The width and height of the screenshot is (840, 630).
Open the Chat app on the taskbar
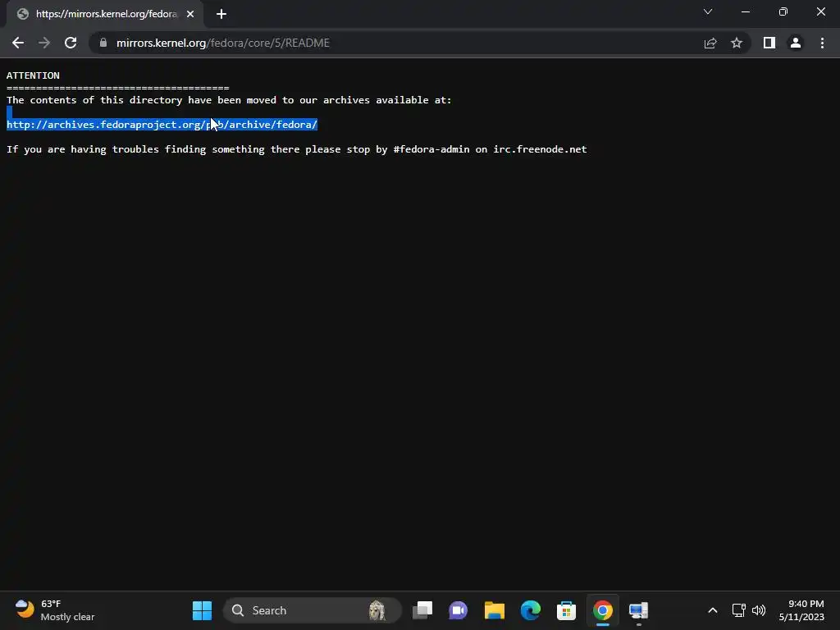(458, 610)
